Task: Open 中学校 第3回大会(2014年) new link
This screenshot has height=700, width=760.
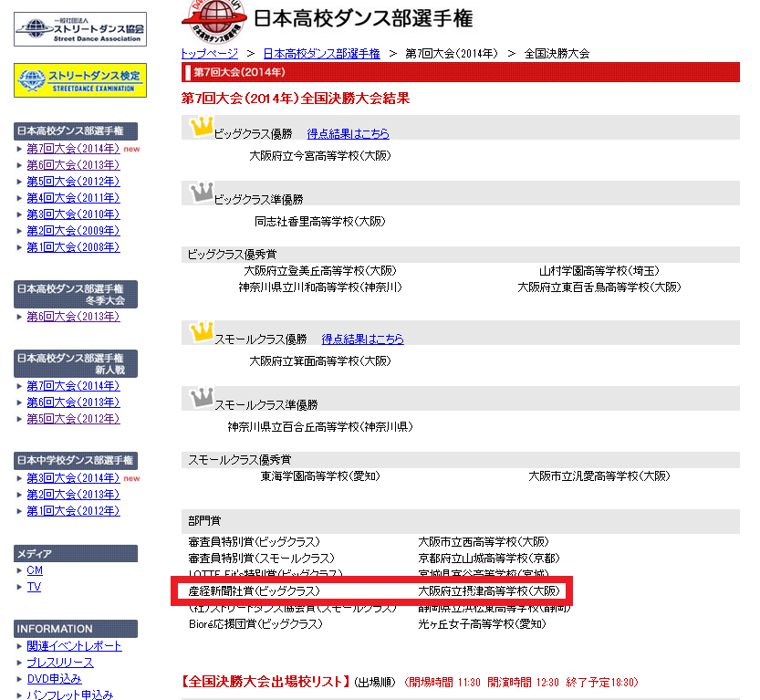Action: pos(73,478)
